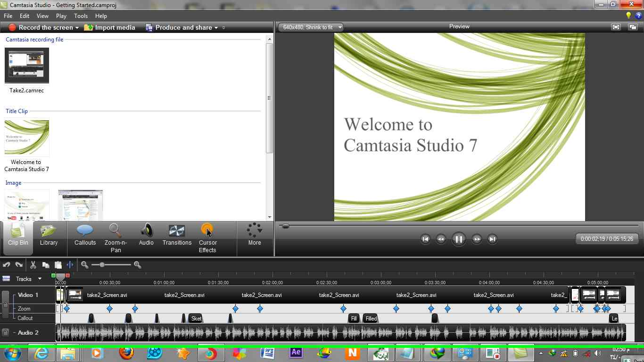Viewport: 644px width, 362px height.
Task: Click the rewind step back button
Action: coord(441,239)
